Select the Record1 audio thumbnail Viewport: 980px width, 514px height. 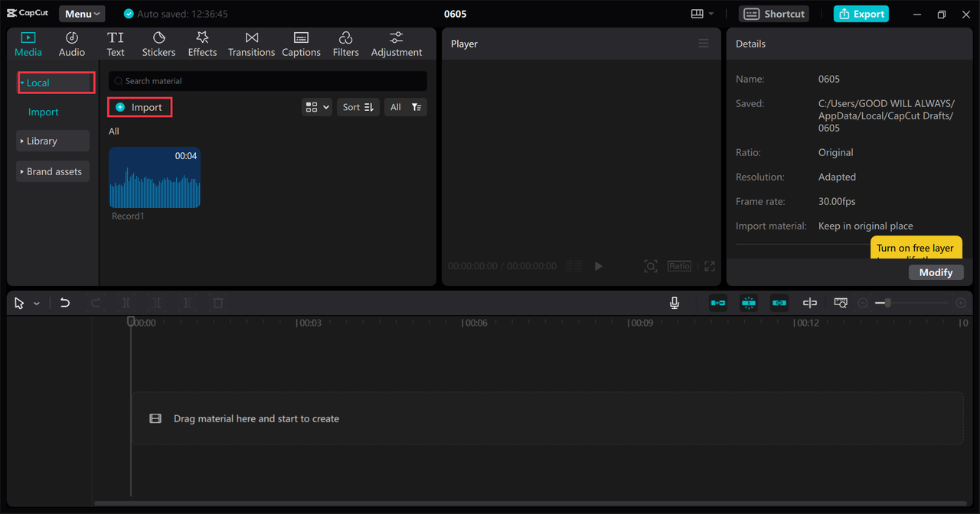(x=155, y=177)
